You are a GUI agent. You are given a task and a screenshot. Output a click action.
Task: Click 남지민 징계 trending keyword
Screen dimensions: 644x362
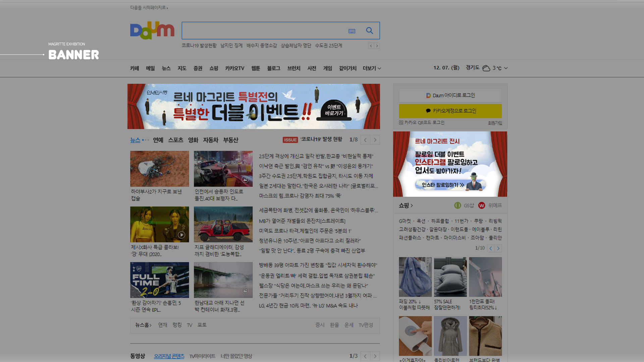231,46
